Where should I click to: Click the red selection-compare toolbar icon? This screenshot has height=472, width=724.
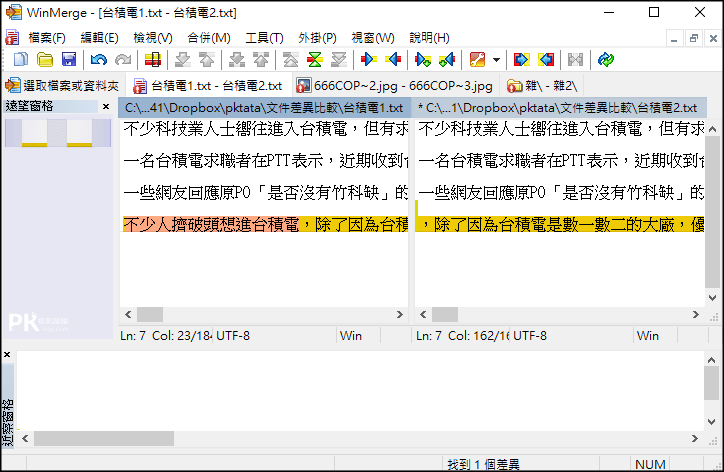coord(153,60)
